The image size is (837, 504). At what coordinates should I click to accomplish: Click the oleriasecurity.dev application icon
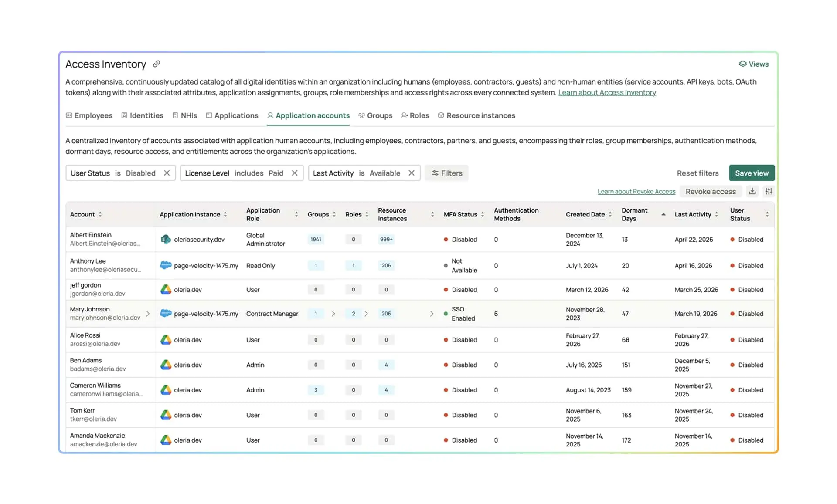click(166, 240)
